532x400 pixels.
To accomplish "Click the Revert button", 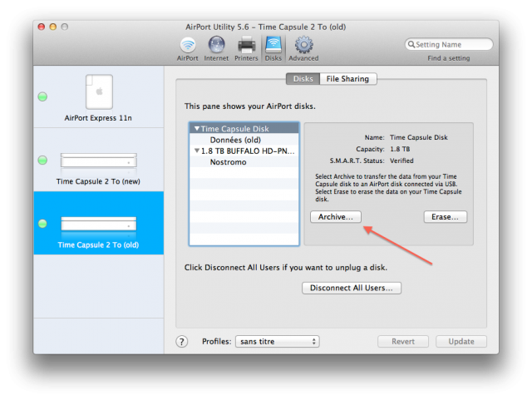I will click(403, 342).
